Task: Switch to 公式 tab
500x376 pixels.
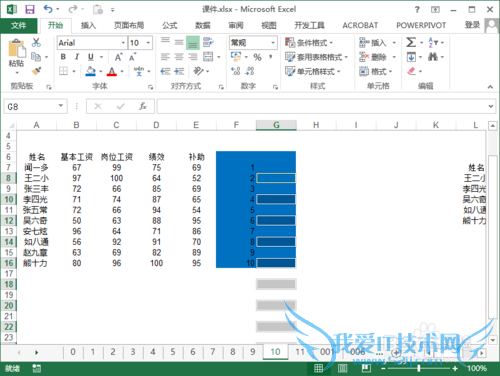Action: click(x=170, y=25)
